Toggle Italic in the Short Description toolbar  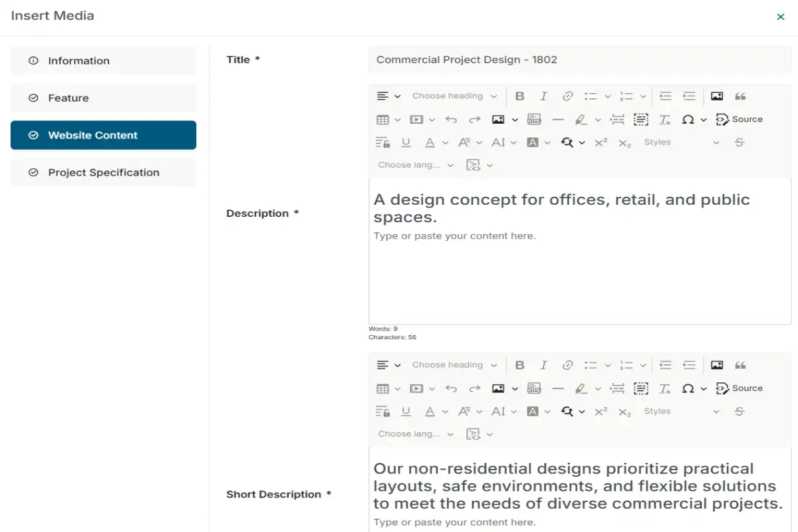pos(543,365)
